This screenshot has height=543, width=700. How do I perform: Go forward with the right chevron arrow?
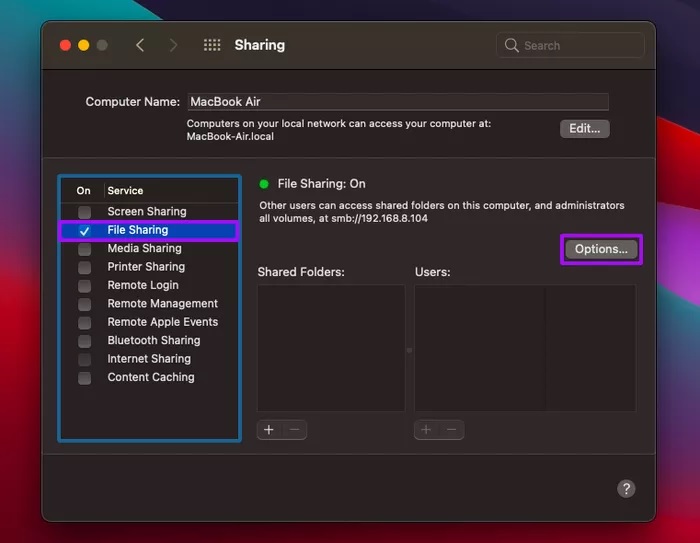click(x=173, y=45)
